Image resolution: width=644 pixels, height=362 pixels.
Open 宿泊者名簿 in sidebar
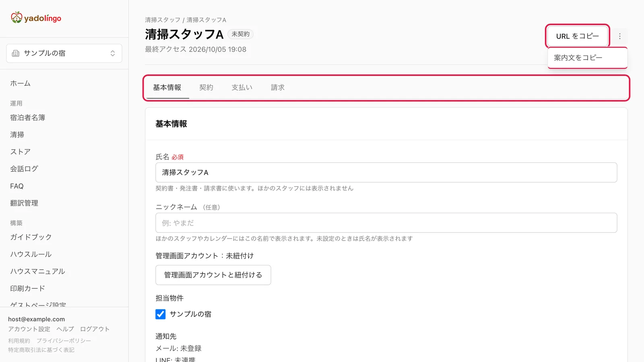(28, 117)
